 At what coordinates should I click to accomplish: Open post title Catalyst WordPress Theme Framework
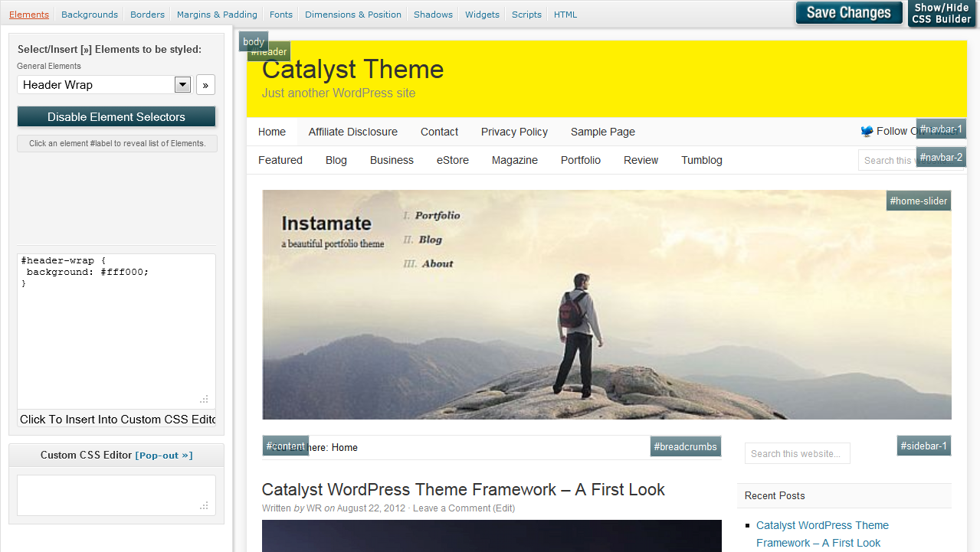[x=464, y=490]
